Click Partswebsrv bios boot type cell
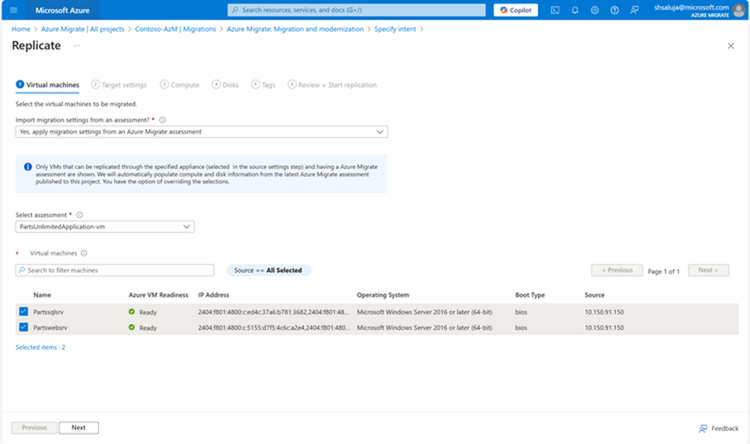The width and height of the screenshot is (750, 444). click(x=521, y=328)
